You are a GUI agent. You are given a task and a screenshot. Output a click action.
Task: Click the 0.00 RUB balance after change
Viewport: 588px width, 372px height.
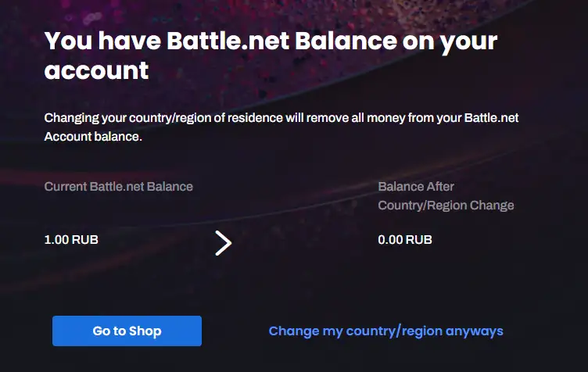404,240
